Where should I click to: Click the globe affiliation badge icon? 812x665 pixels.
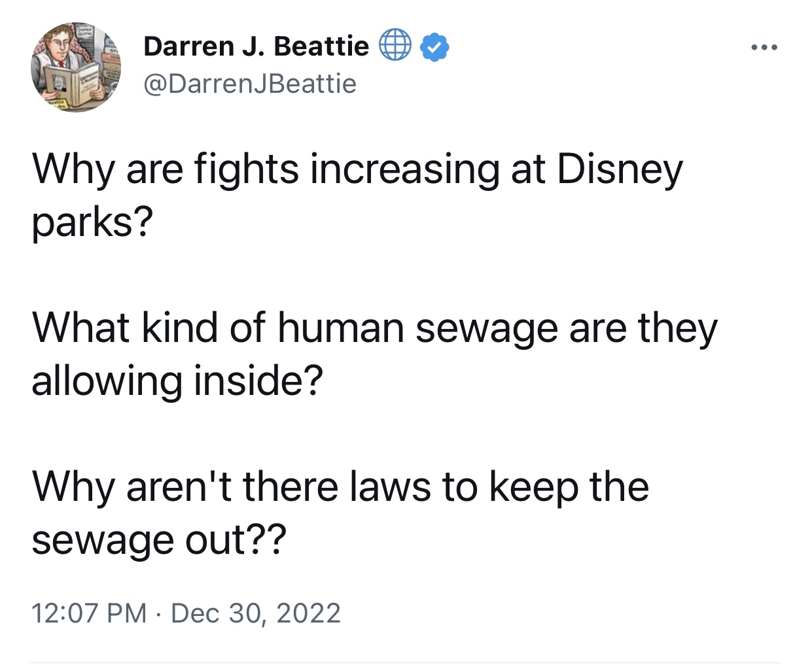coord(395,46)
